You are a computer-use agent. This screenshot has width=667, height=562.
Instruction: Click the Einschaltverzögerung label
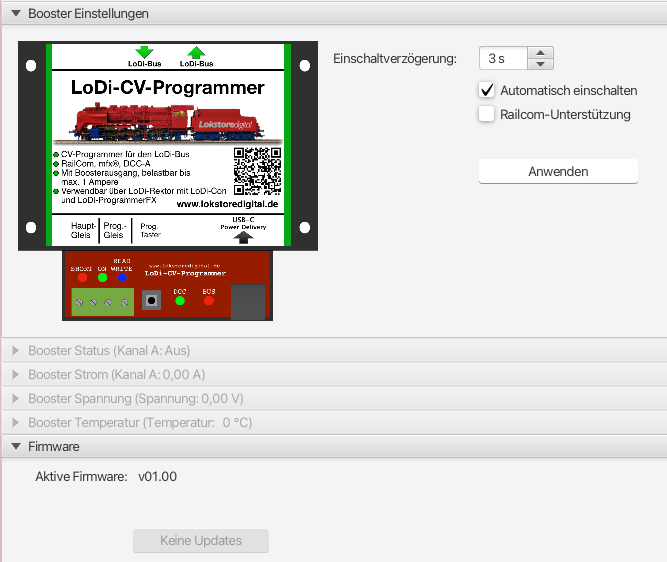point(395,59)
